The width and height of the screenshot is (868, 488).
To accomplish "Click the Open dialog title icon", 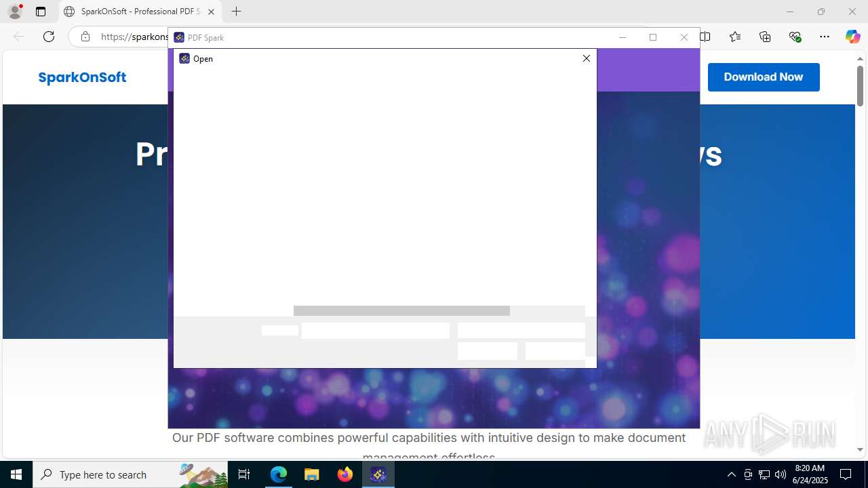I will pyautogui.click(x=184, y=59).
